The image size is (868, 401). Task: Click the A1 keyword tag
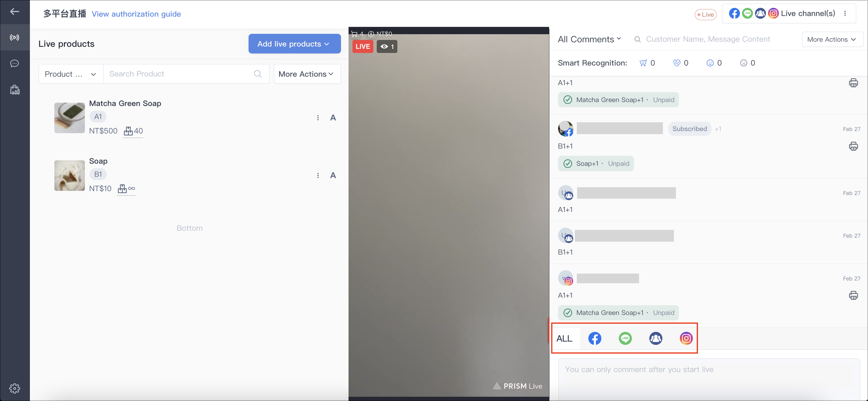pyautogui.click(x=98, y=117)
